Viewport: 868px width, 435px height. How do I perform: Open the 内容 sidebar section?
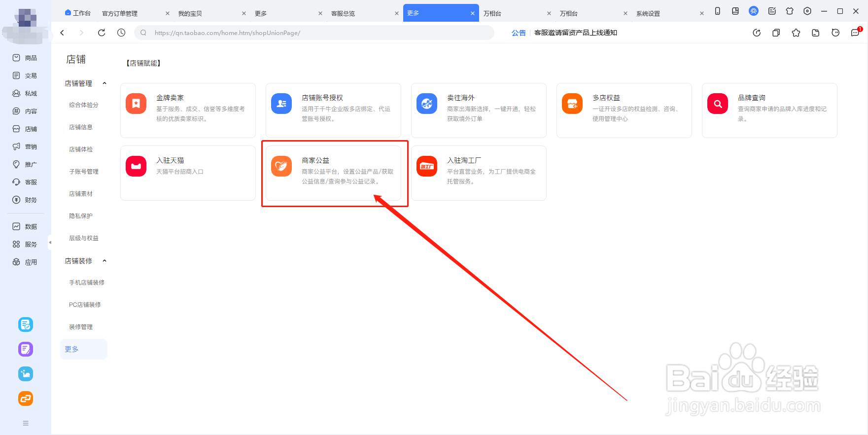pos(25,111)
